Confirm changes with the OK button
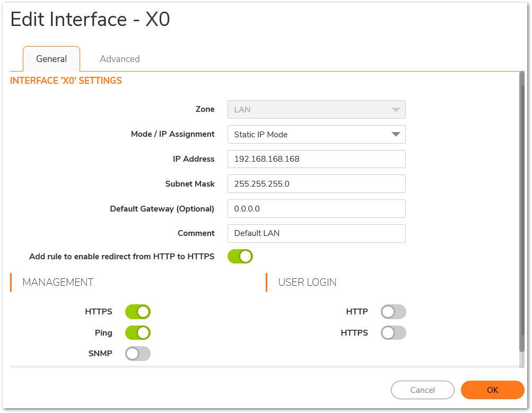 [492, 390]
